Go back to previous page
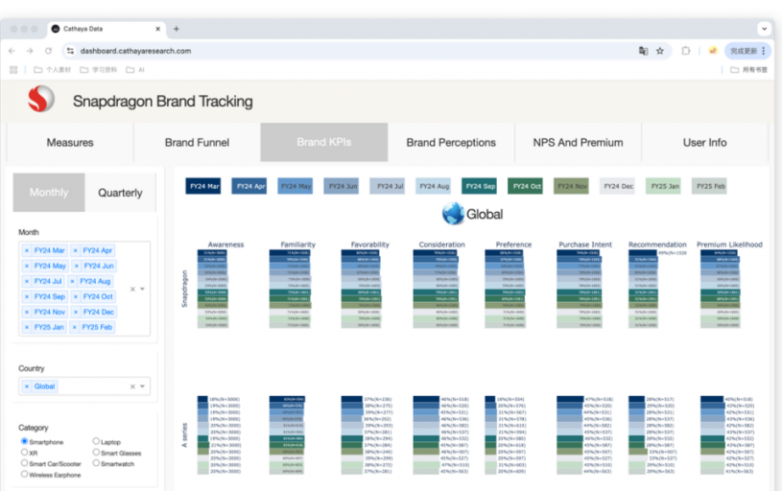The width and height of the screenshot is (782, 491). click(12, 50)
